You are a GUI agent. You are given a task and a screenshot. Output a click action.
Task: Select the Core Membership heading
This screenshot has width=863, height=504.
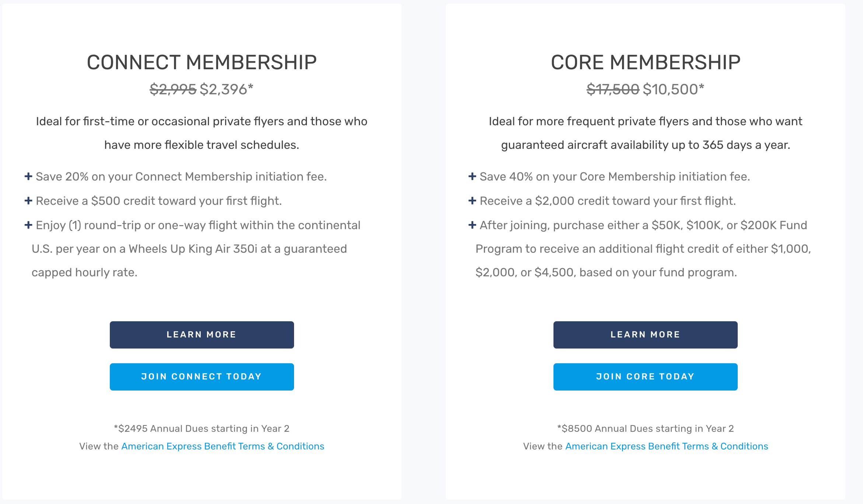point(645,62)
